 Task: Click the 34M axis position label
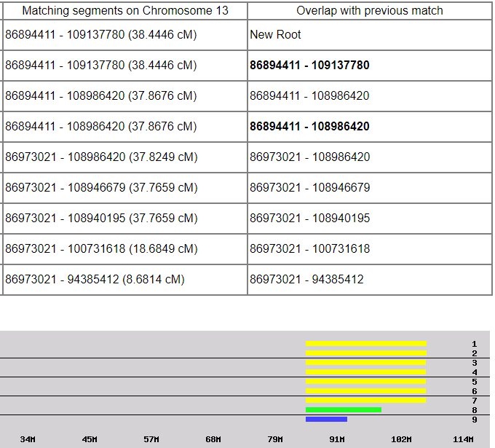coord(27,439)
